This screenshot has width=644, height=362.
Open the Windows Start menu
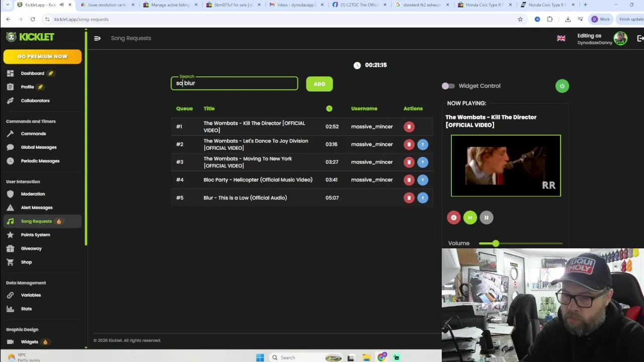[x=260, y=357]
